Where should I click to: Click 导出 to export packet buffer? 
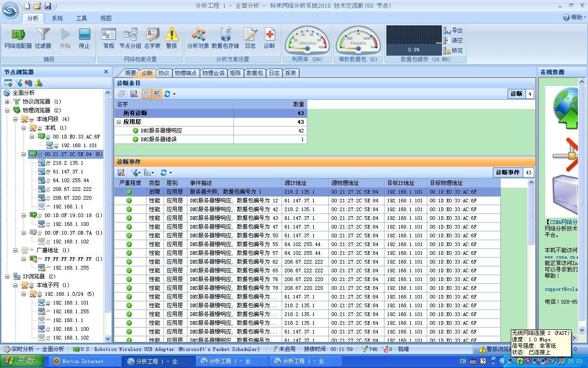pyautogui.click(x=453, y=30)
